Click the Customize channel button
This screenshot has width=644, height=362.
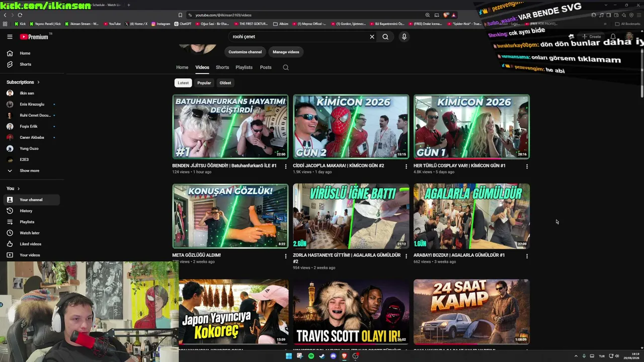coord(245,52)
